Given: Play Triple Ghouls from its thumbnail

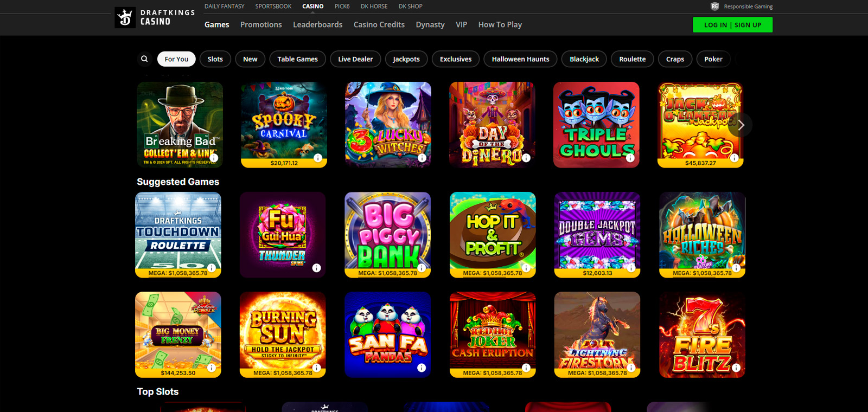Looking at the screenshot, I should (x=596, y=125).
